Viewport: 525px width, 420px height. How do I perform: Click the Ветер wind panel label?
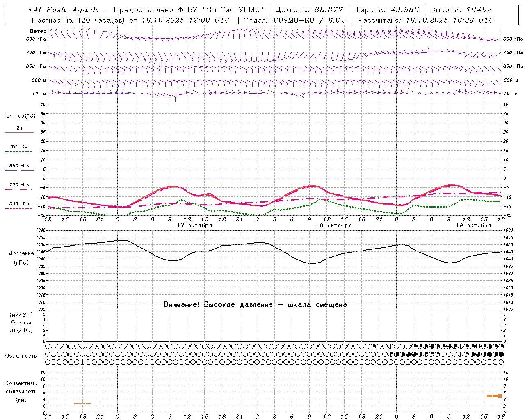coord(38,31)
